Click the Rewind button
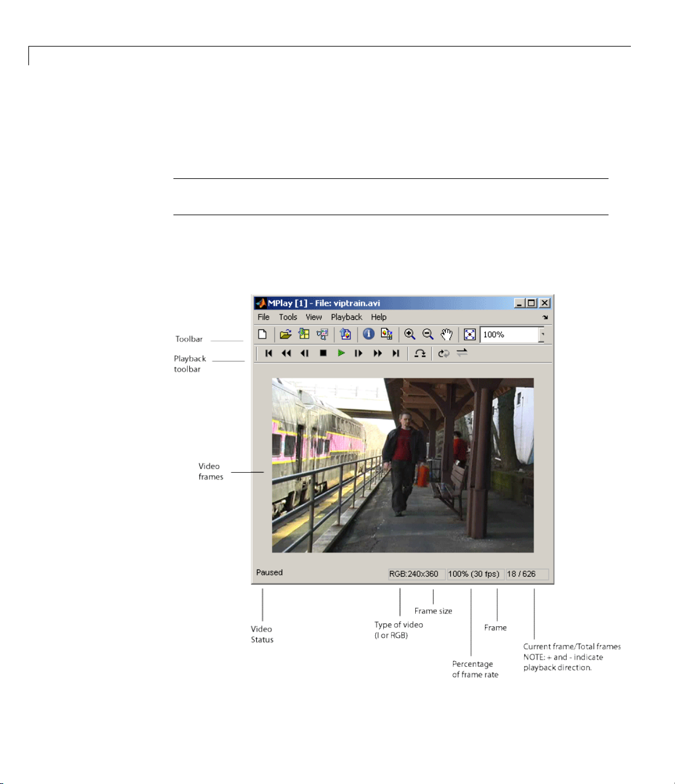Image resolution: width=675 pixels, height=784 pixels. point(286,354)
